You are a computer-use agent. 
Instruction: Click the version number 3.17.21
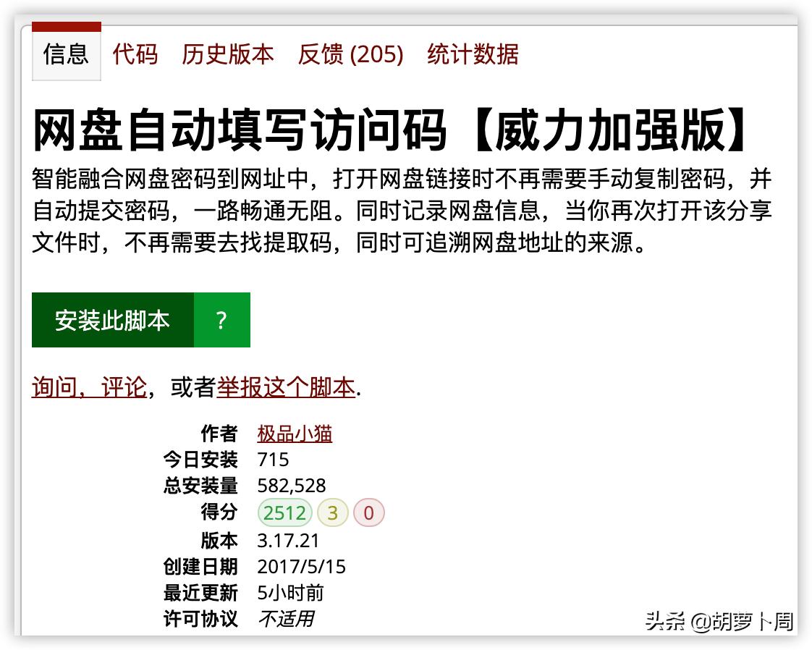288,540
